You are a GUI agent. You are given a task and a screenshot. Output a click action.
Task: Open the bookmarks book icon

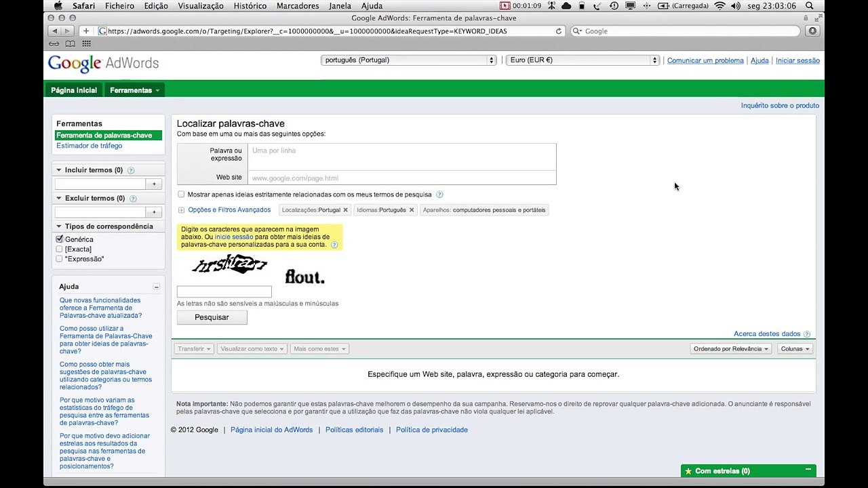pos(70,44)
